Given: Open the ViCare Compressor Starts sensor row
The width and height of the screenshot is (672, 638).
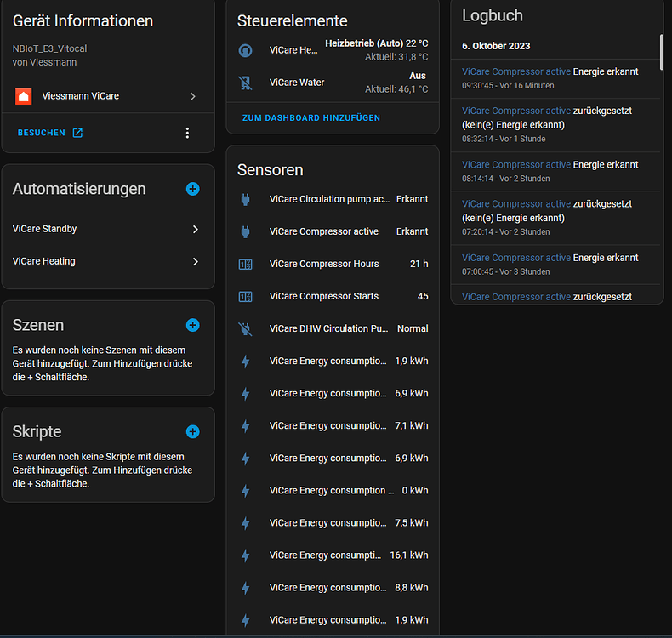Looking at the screenshot, I should click(x=332, y=296).
